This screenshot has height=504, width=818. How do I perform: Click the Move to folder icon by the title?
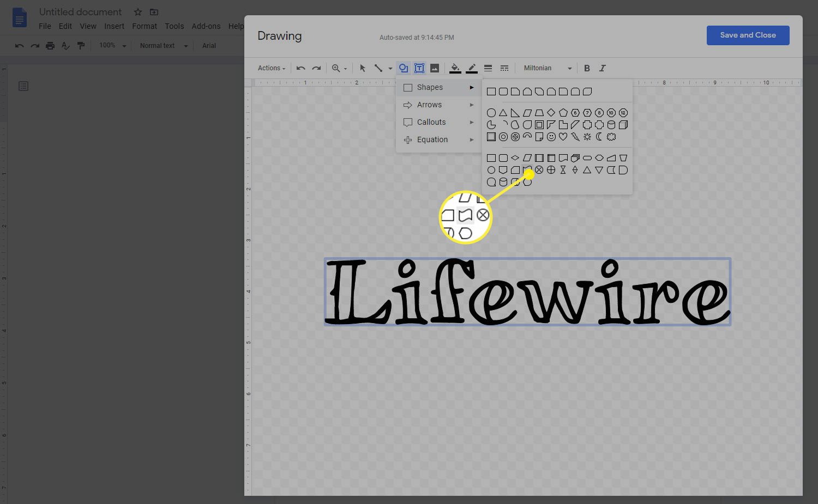(154, 12)
